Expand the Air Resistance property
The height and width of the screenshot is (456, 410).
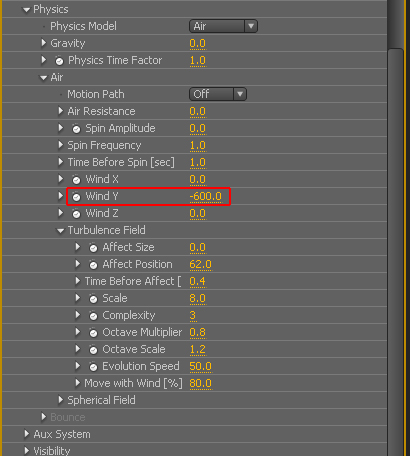click(60, 111)
